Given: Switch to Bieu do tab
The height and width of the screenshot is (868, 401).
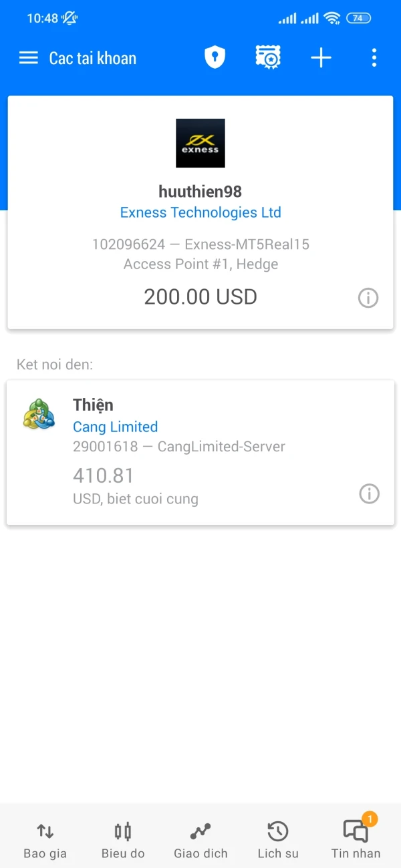Looking at the screenshot, I should (123, 840).
